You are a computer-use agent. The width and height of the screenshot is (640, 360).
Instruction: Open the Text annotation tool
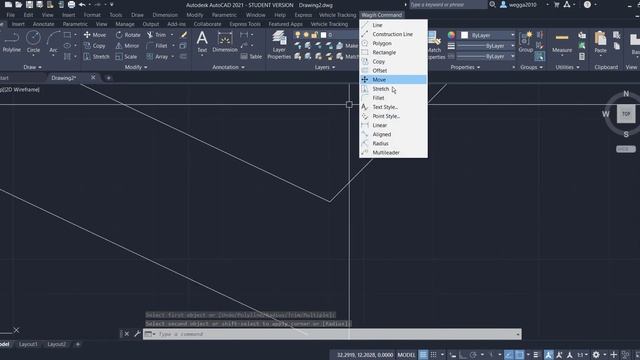tap(202, 42)
